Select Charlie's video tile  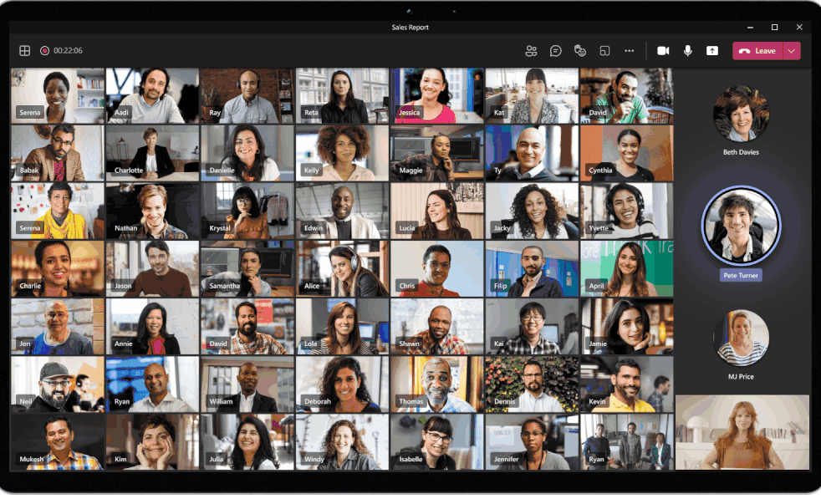(x=58, y=269)
